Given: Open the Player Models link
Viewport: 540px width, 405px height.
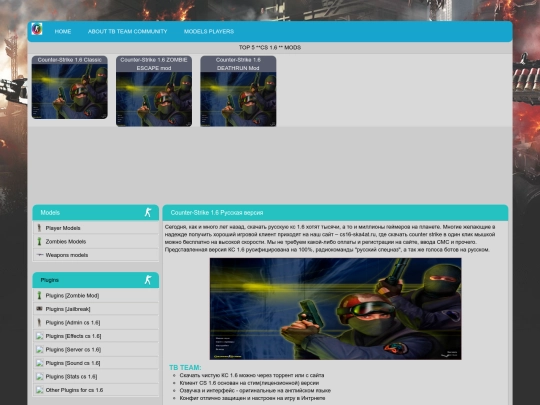Looking at the screenshot, I should [x=63, y=228].
